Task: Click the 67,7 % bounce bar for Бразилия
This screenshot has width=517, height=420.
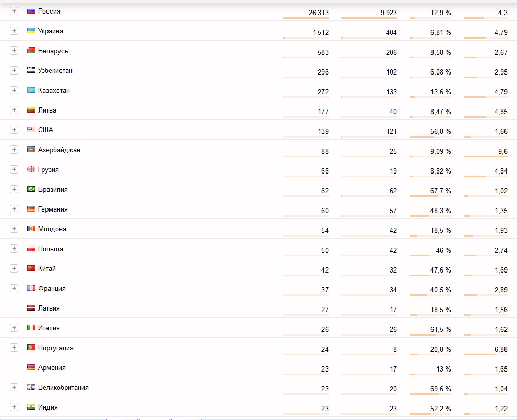Action: tap(430, 196)
